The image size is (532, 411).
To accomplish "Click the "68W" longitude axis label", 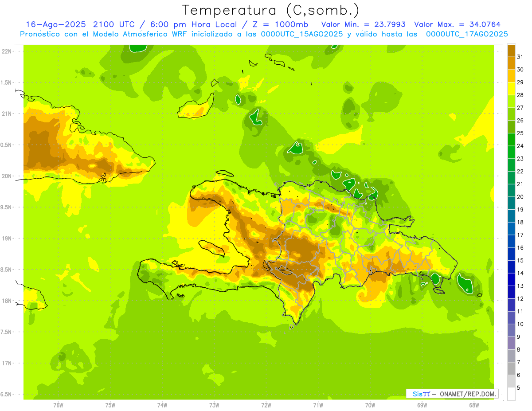I will pos(474,405).
